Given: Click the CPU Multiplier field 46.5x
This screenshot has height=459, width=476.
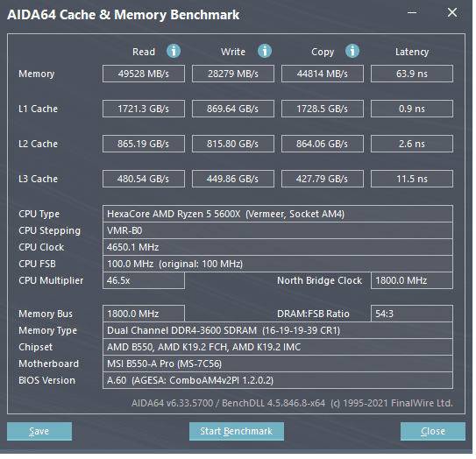Looking at the screenshot, I should [144, 280].
